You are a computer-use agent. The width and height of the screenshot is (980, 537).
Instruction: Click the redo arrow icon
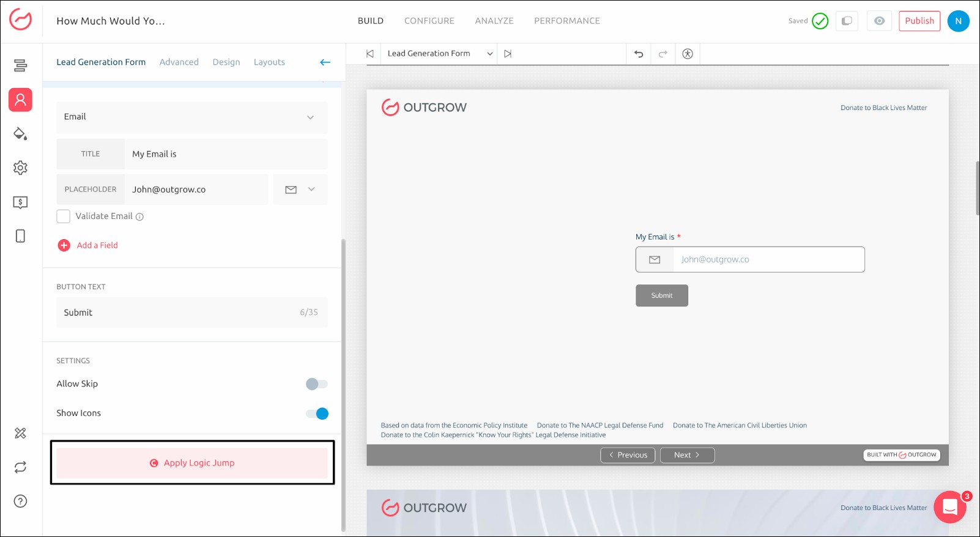[663, 54]
